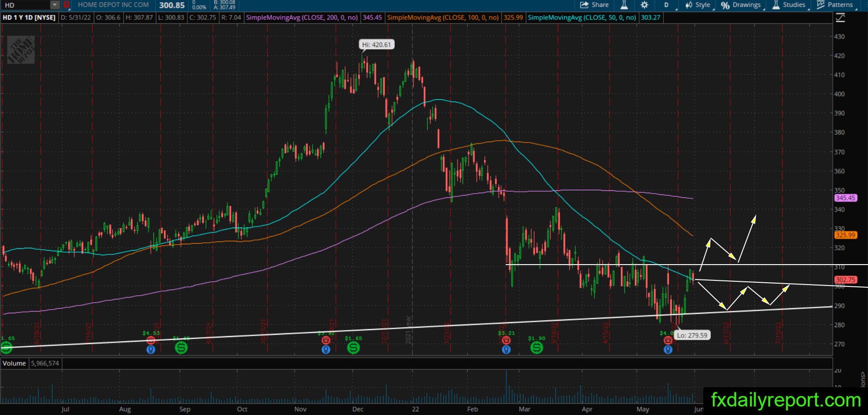Click the L: 300.83 low value

(x=171, y=18)
